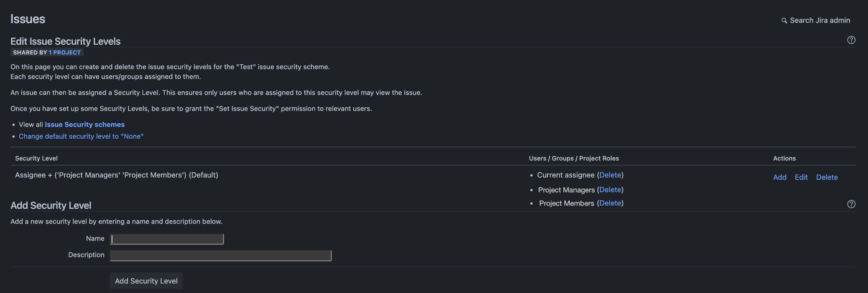Edit the Assignee security level
This screenshot has width=868, height=293.
coord(801,177)
